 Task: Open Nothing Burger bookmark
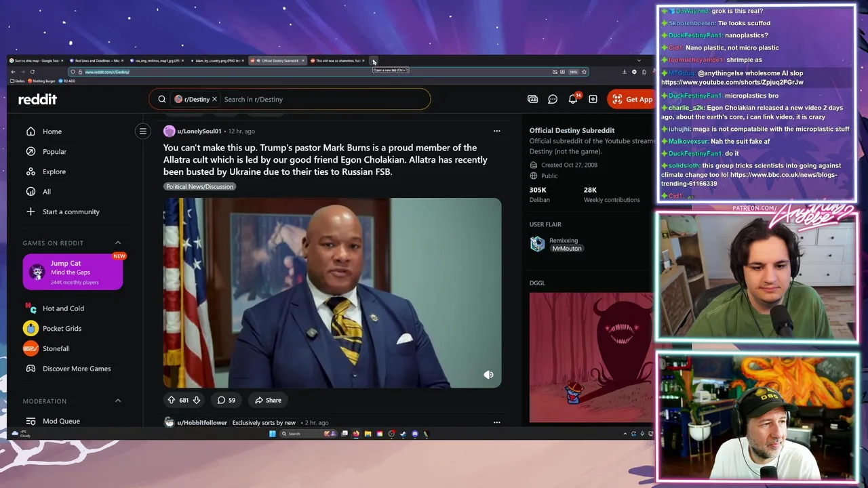(x=42, y=81)
